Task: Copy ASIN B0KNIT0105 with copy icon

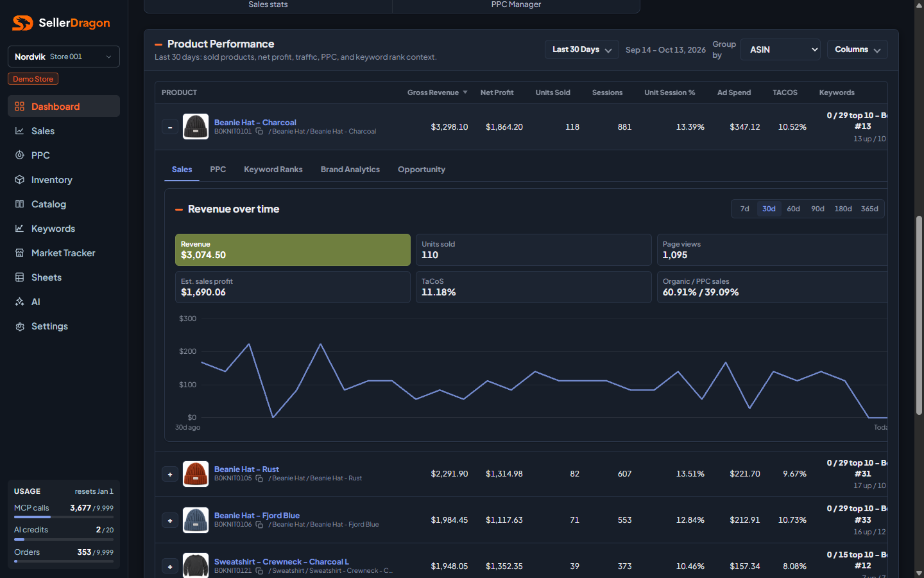Action: click(x=259, y=478)
